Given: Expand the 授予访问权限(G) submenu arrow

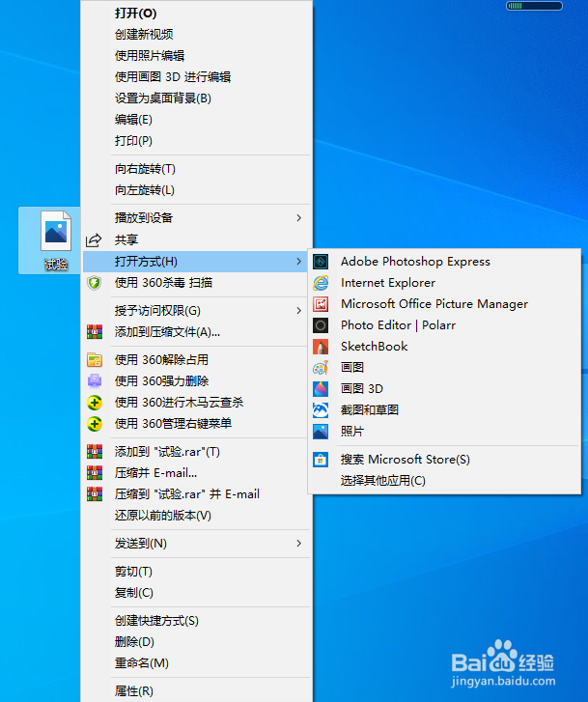Looking at the screenshot, I should point(298,311).
